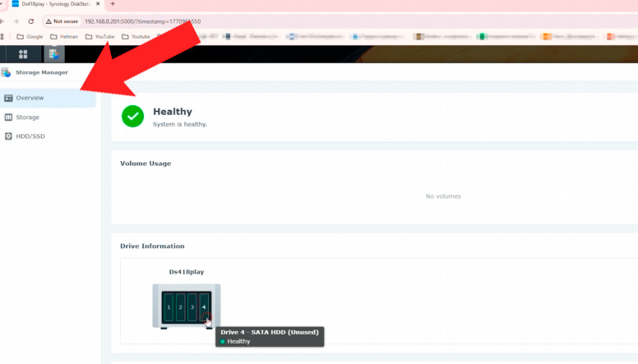
Task: Click the Not secure site warning
Action: (62, 21)
